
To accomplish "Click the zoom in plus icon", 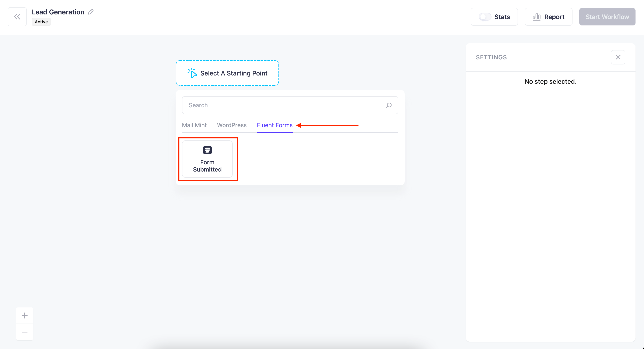I will pos(25,315).
